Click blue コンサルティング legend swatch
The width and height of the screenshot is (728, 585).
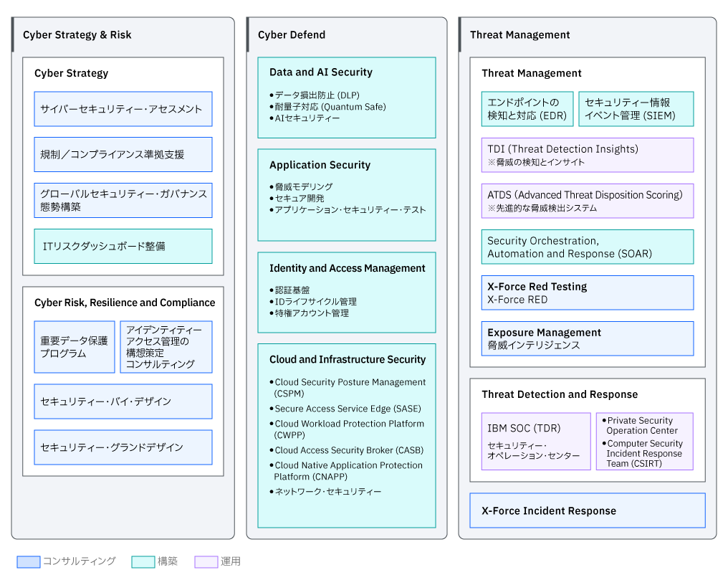coord(29,562)
